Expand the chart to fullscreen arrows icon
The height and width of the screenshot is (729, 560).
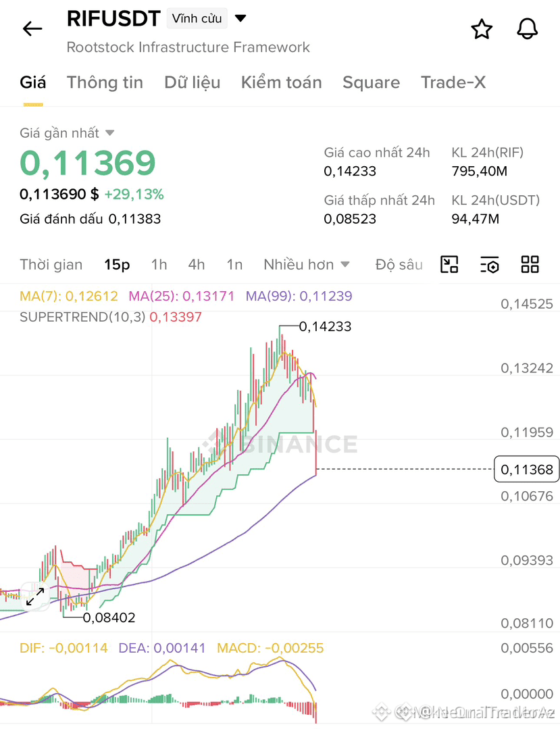pos(35,597)
